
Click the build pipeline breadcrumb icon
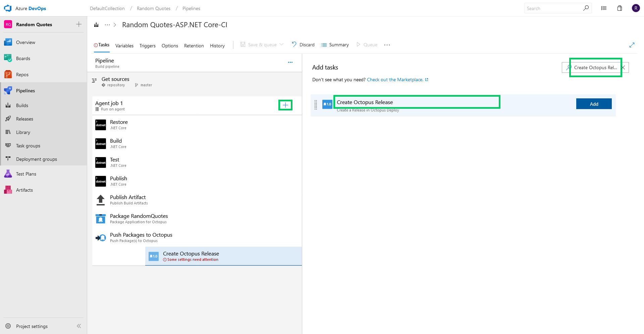(x=96, y=25)
